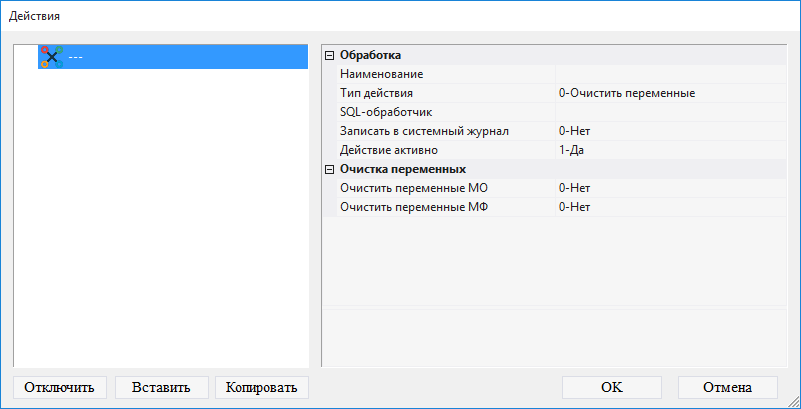Click the action icon in the tree
This screenshot has width=801, height=409.
click(x=51, y=57)
